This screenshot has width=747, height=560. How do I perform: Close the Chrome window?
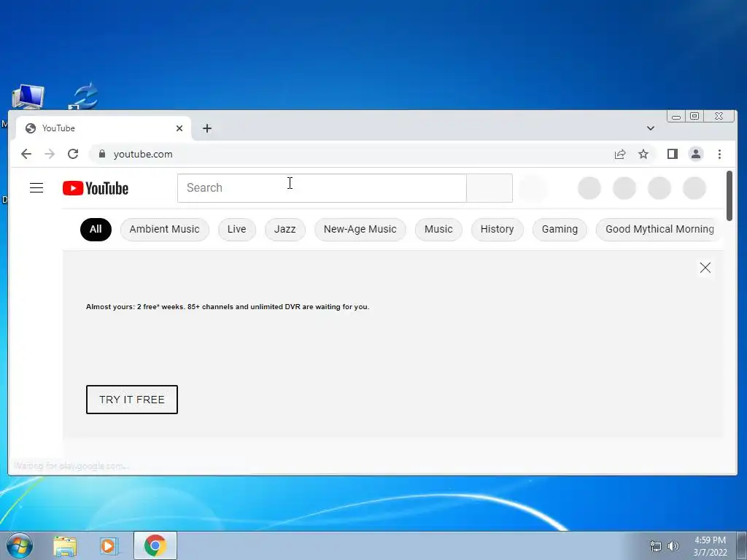point(719,116)
